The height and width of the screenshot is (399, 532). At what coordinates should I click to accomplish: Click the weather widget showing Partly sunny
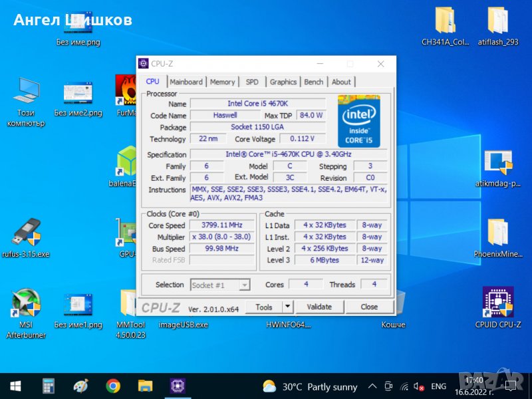coord(311,386)
